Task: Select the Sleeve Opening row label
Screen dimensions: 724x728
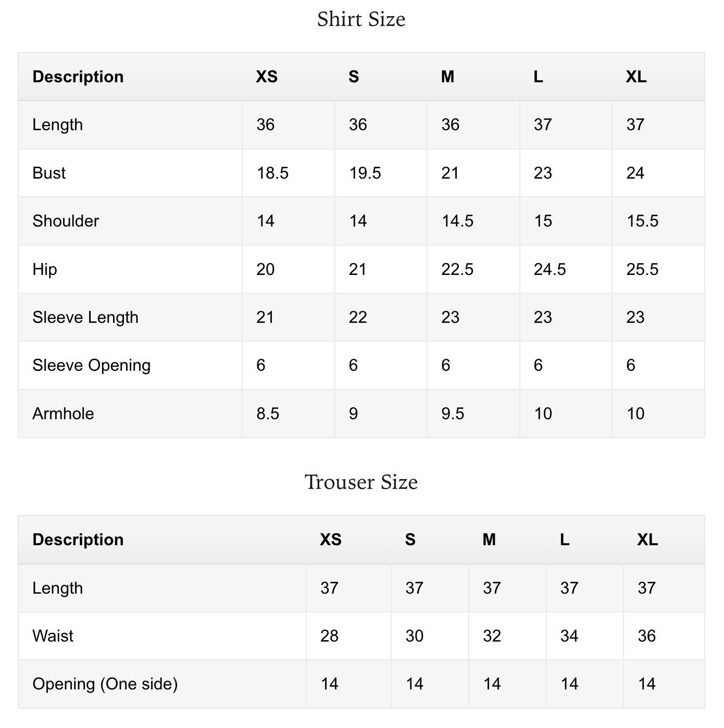Action: click(x=92, y=365)
